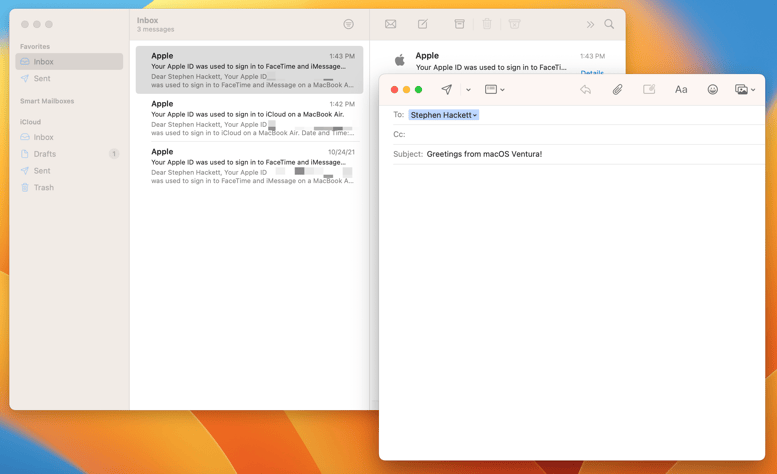This screenshot has width=777, height=474.
Task: Select the iCloud Inbox mailbox
Action: click(x=69, y=137)
